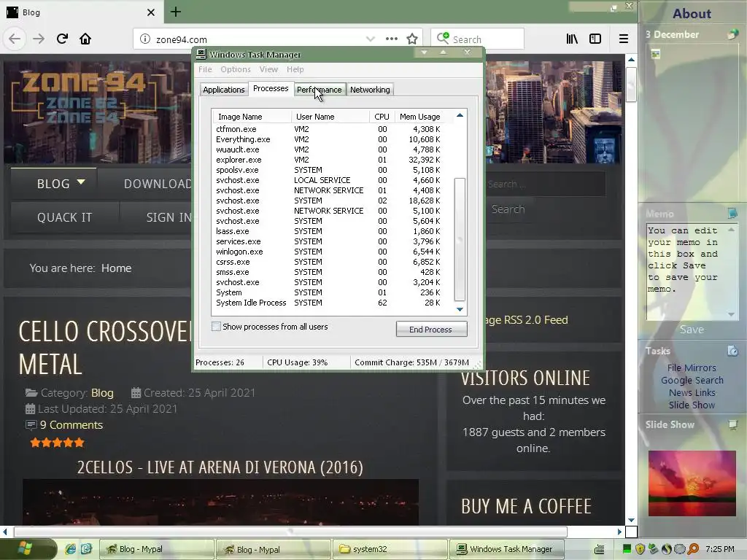
Task: Click the Memo panel header icon
Action: click(x=732, y=214)
